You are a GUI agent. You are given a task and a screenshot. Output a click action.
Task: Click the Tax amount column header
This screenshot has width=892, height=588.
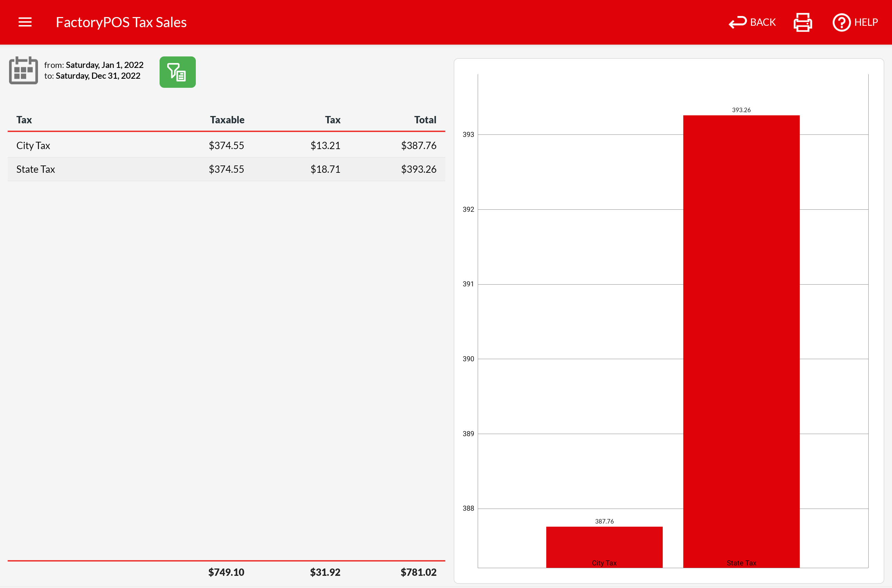333,120
